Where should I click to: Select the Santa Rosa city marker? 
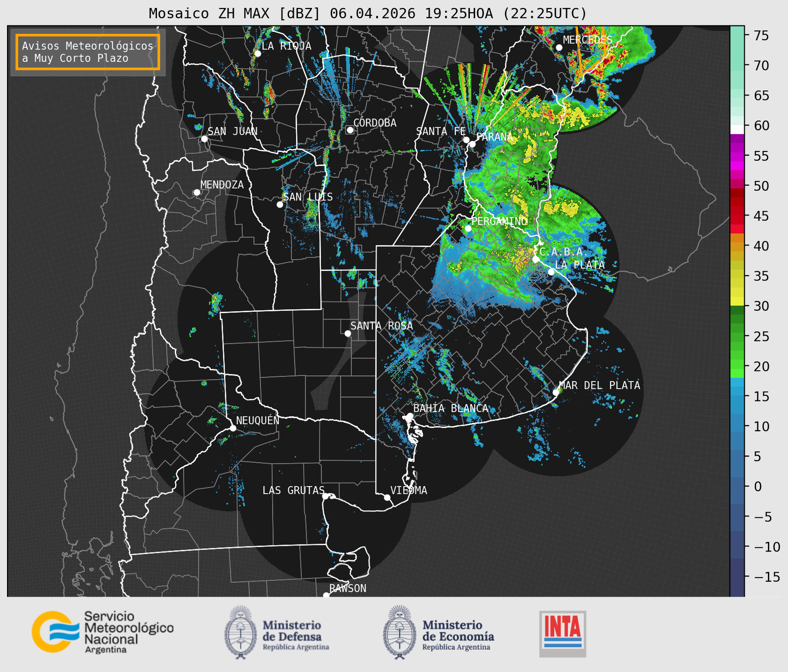pyautogui.click(x=348, y=333)
